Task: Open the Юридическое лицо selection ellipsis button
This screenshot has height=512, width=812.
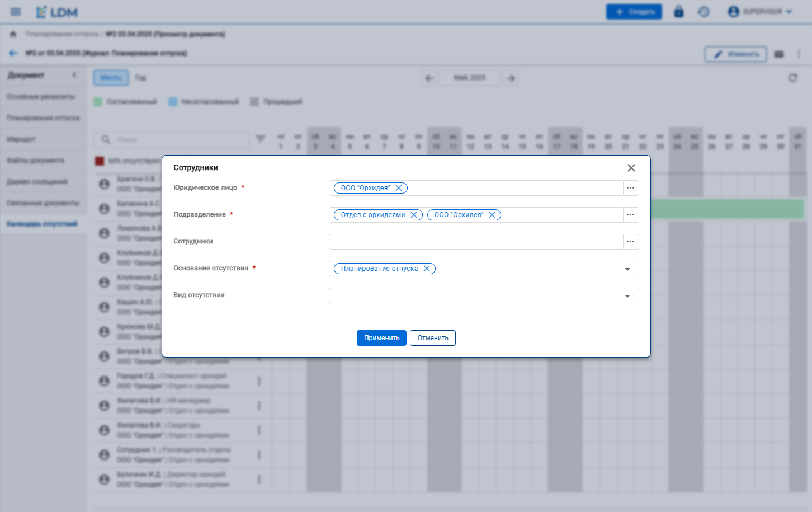Action: pyautogui.click(x=631, y=188)
